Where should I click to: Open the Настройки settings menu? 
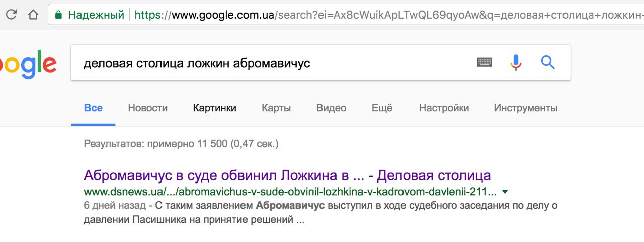(444, 108)
